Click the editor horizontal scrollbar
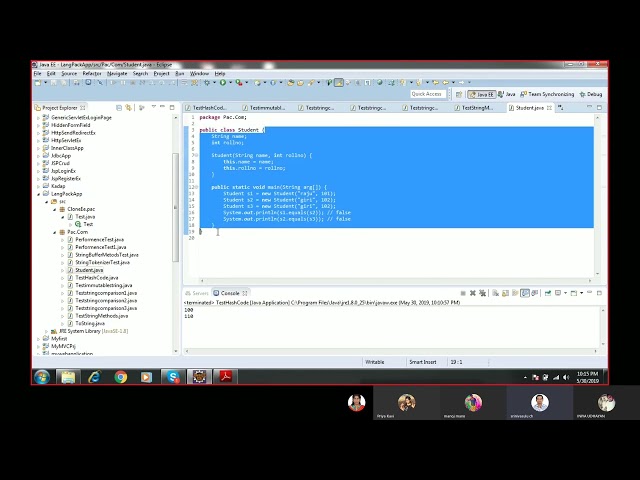640x480 pixels. click(x=395, y=281)
